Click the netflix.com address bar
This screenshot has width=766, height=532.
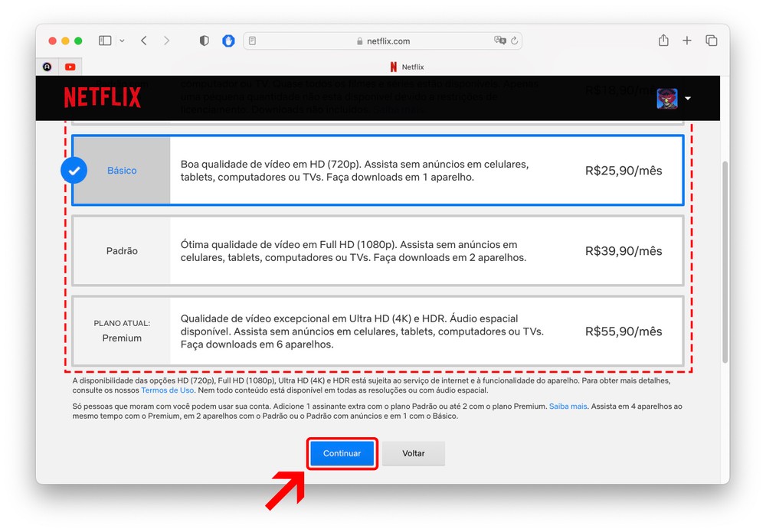(x=383, y=41)
